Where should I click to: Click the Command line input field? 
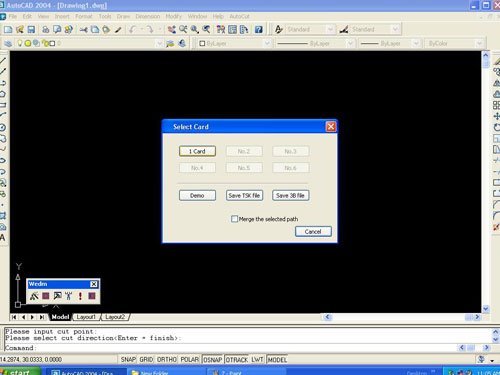(x=230, y=348)
